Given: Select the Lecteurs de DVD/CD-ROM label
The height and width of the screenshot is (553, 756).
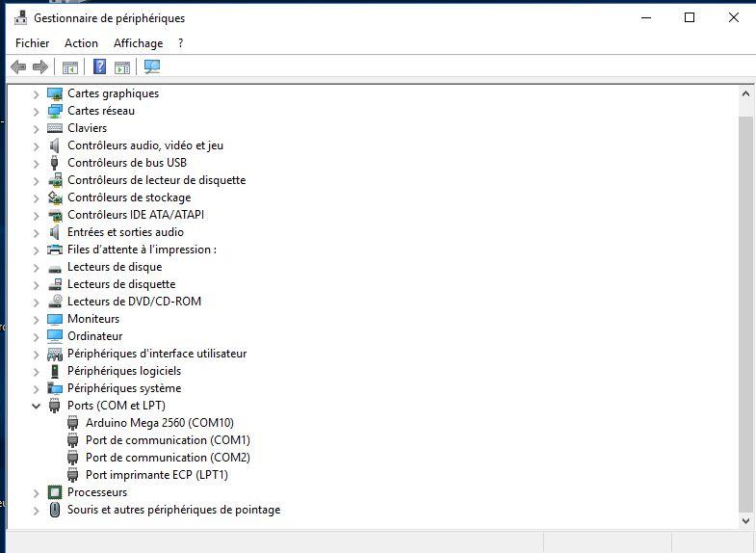Looking at the screenshot, I should pos(135,302).
